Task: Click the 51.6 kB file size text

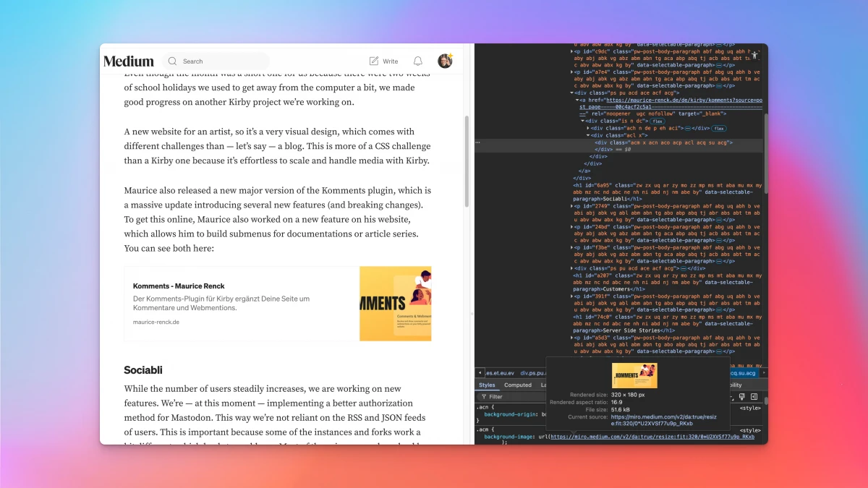Action: click(621, 410)
